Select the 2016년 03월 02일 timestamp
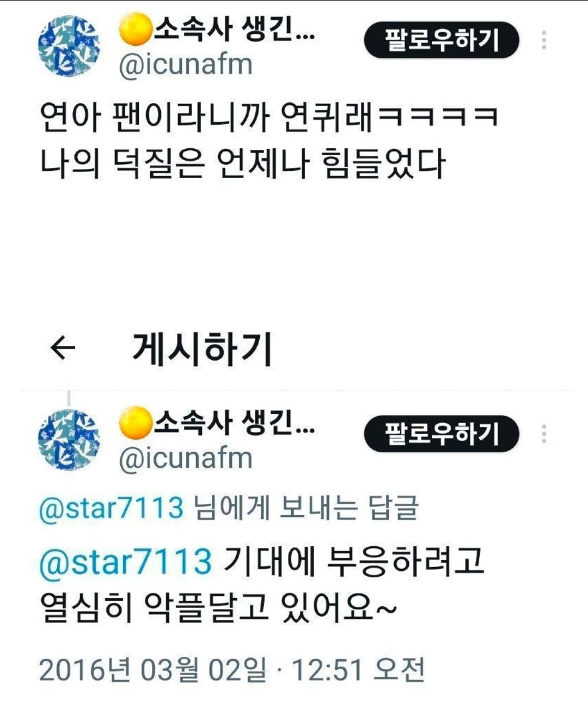Image resolution: width=588 pixels, height=701 pixels. pos(232,669)
